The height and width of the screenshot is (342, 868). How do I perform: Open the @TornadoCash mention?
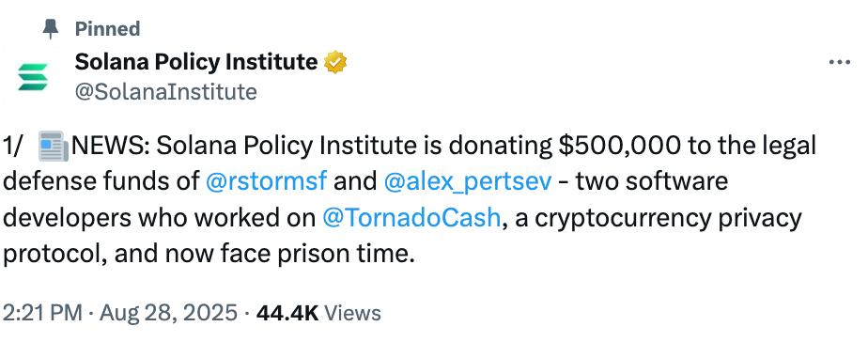coord(411,218)
